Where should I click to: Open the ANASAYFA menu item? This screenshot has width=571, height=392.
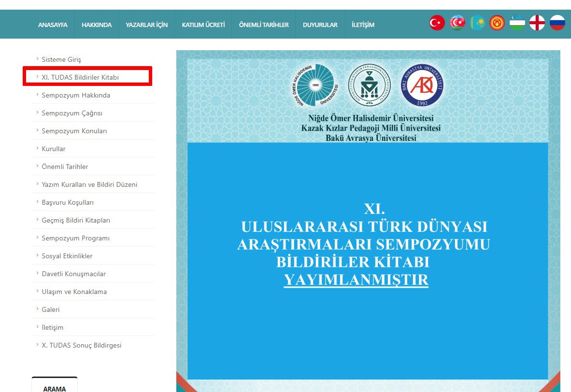click(x=53, y=24)
